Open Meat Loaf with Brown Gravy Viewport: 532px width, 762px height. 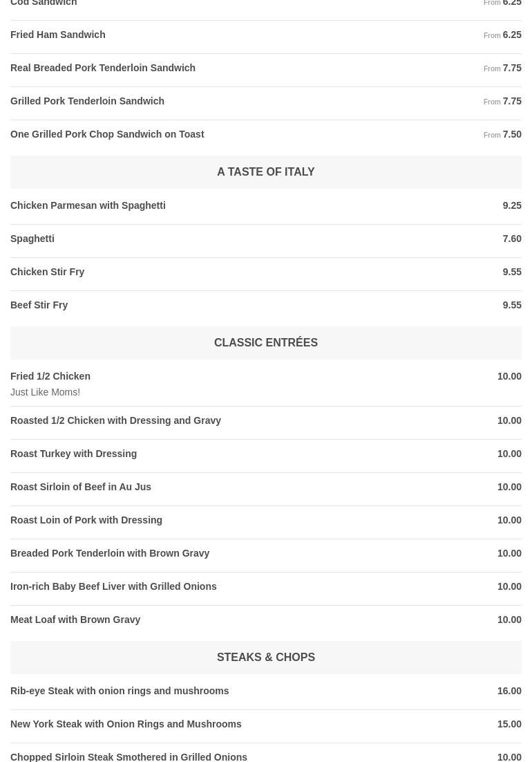[75, 620]
